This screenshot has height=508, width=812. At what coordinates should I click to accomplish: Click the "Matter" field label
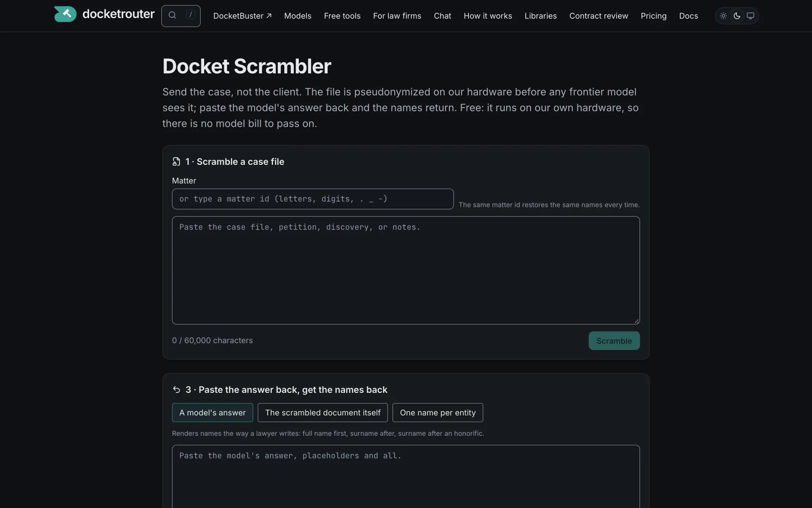[184, 181]
